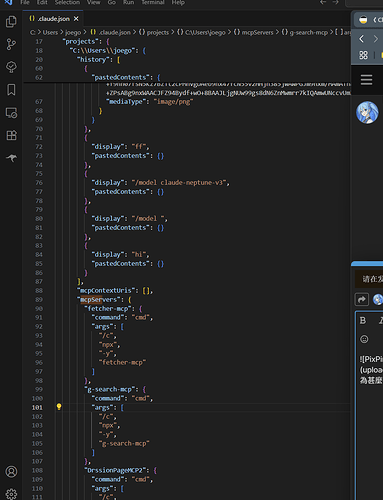The width and height of the screenshot is (383, 500).
Task: Click the projects breadcrumb segment
Action: [154, 32]
